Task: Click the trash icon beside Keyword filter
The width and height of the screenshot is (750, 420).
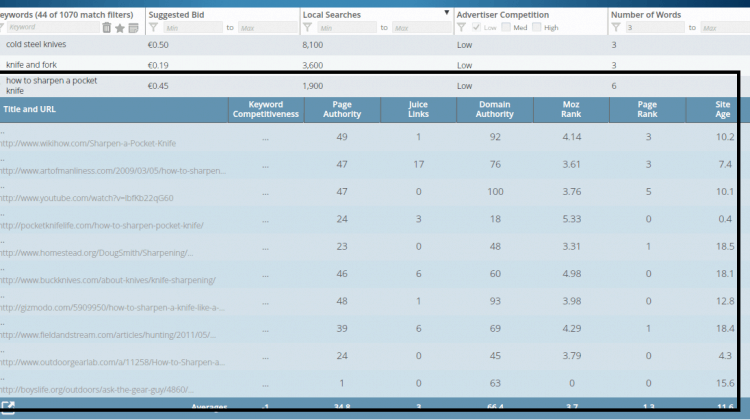Action: [x=107, y=28]
